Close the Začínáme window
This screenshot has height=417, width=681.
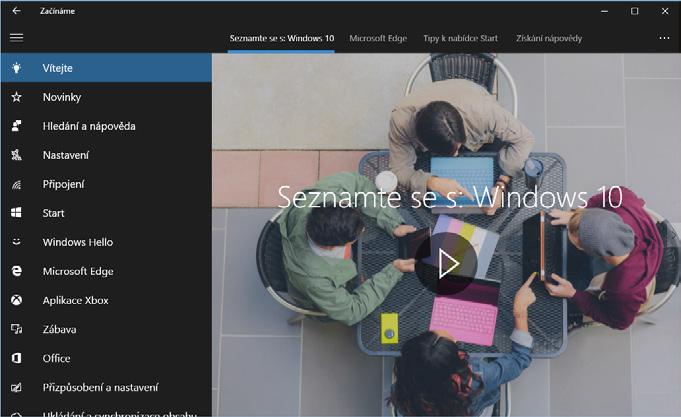(x=665, y=11)
